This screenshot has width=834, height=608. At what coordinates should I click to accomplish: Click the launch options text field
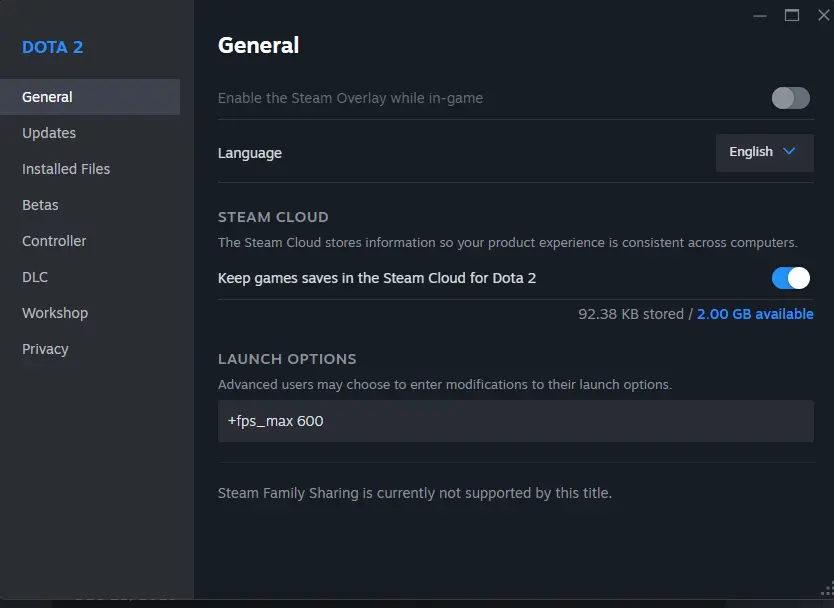click(515, 421)
